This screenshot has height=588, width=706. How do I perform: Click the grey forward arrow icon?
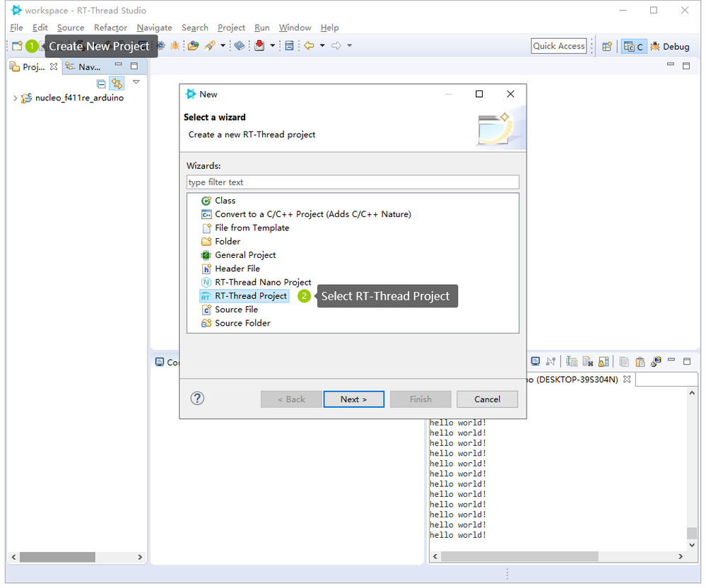point(336,45)
